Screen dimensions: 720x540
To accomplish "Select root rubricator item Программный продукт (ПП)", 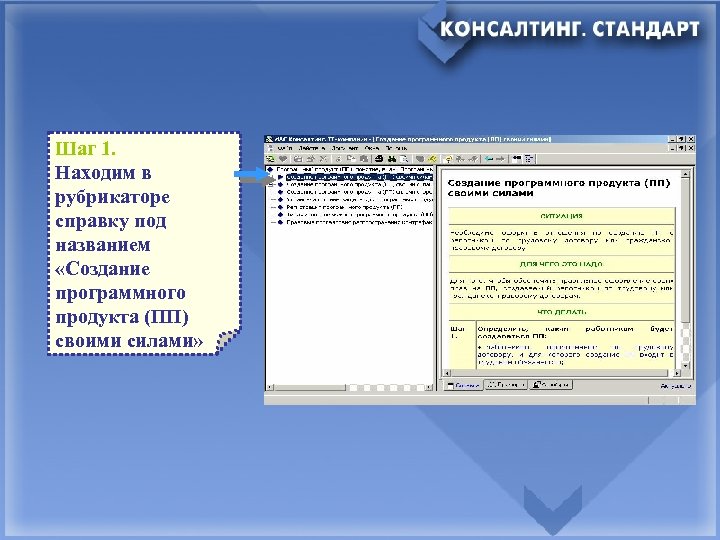I will coord(354,169).
